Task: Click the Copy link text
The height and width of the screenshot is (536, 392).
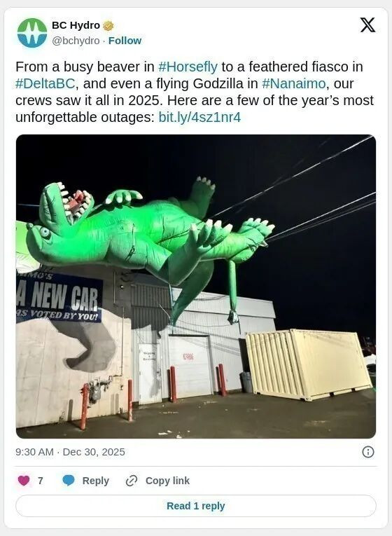Action: (167, 481)
